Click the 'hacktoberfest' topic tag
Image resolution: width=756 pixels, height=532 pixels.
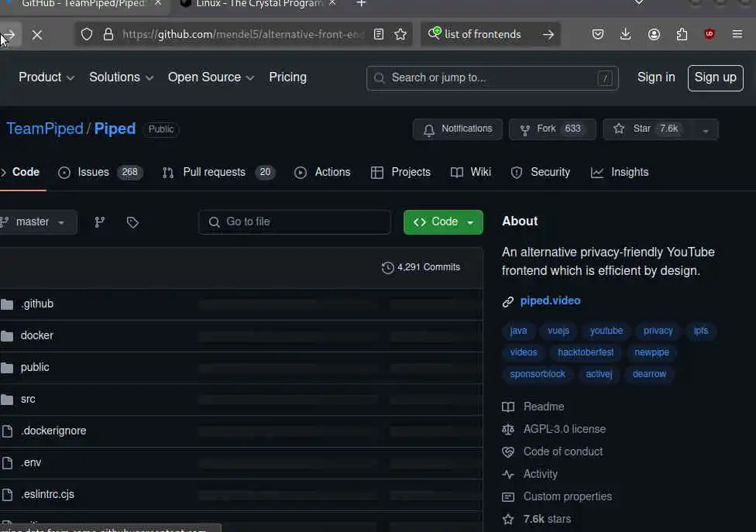tap(586, 353)
